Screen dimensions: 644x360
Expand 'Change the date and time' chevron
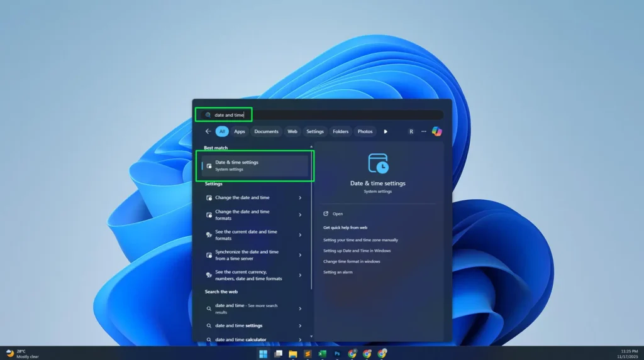[x=300, y=197]
